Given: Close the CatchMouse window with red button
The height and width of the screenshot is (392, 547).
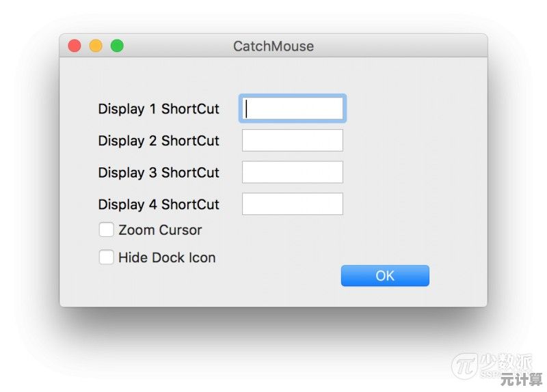Looking at the screenshot, I should tap(75, 46).
